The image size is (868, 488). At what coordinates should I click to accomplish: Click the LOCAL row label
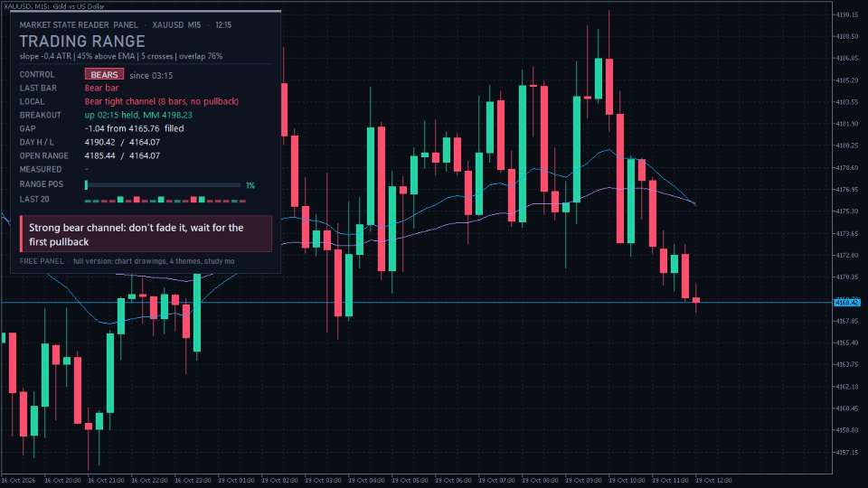tap(33, 101)
